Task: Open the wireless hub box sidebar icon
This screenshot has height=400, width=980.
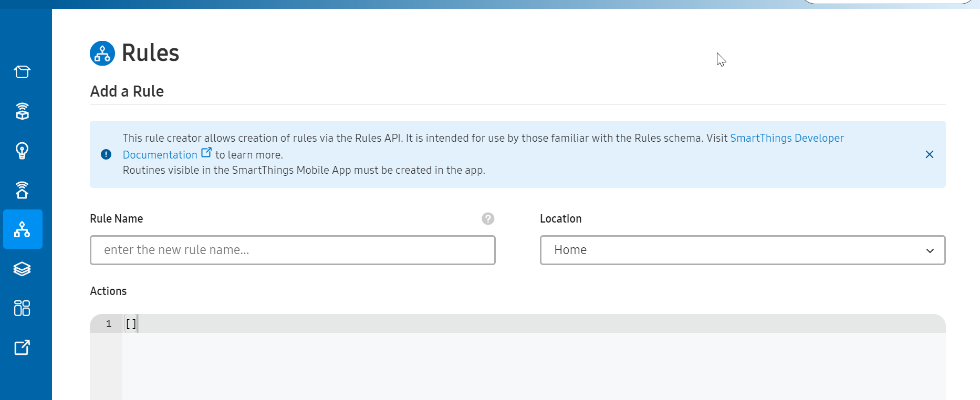Action: pos(22,111)
